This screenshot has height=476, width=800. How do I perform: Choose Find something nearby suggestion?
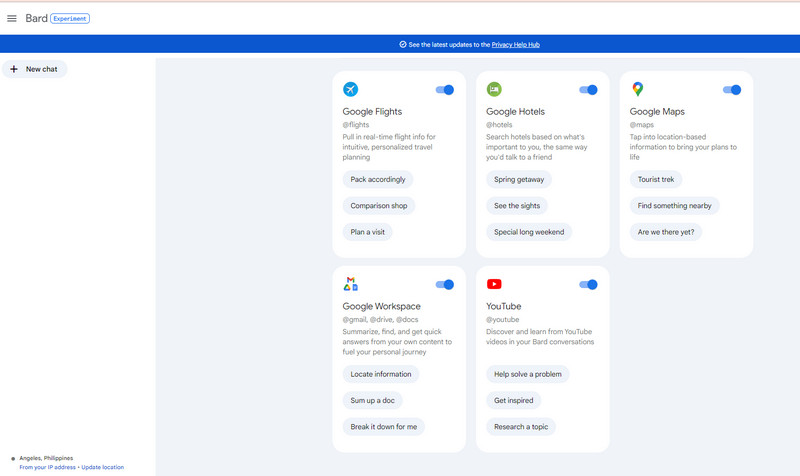674,206
